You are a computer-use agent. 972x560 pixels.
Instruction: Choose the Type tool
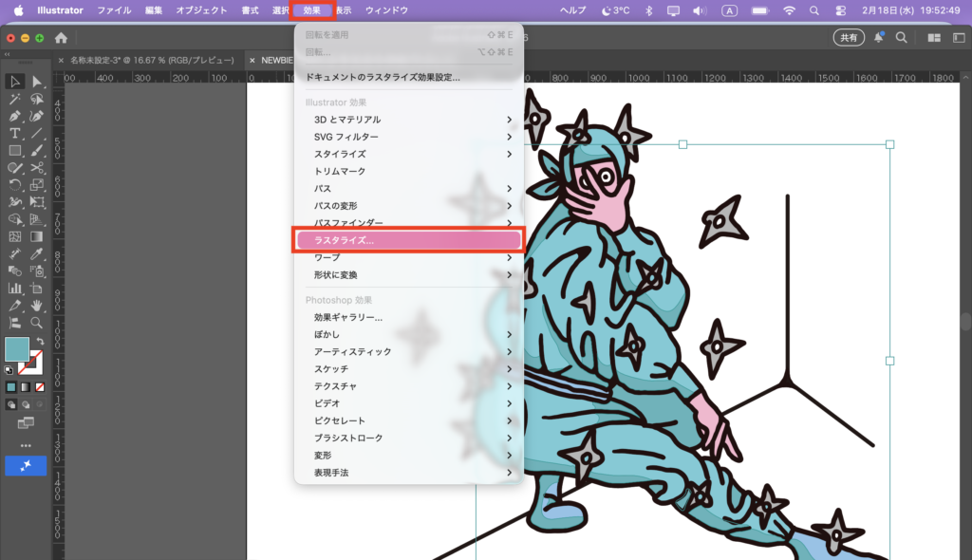pyautogui.click(x=15, y=133)
